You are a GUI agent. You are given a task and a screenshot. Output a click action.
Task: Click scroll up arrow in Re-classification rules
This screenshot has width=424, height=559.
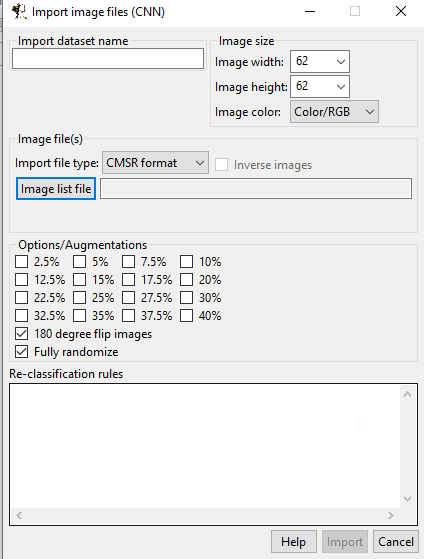407,394
